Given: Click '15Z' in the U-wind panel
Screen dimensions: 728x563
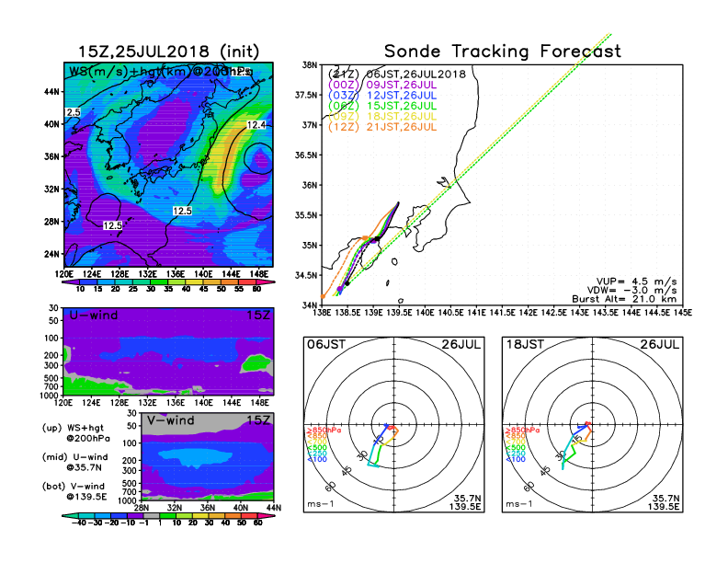Looking at the screenshot, I should pyautogui.click(x=257, y=315).
